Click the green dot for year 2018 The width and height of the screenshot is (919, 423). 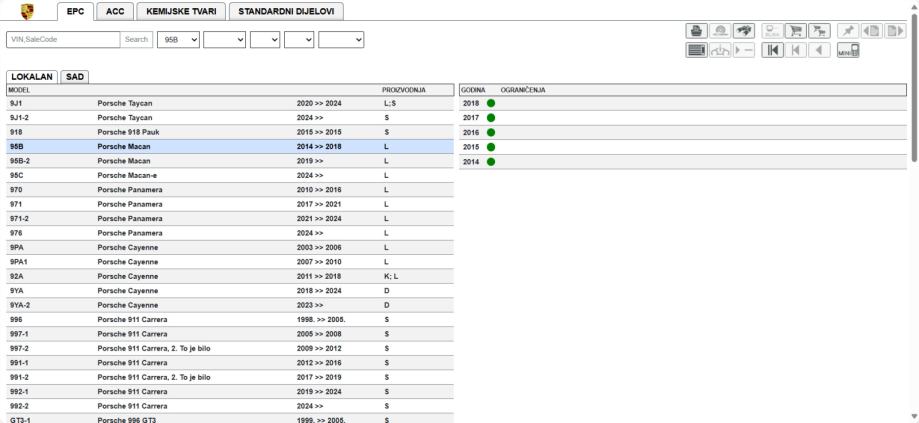[491, 103]
